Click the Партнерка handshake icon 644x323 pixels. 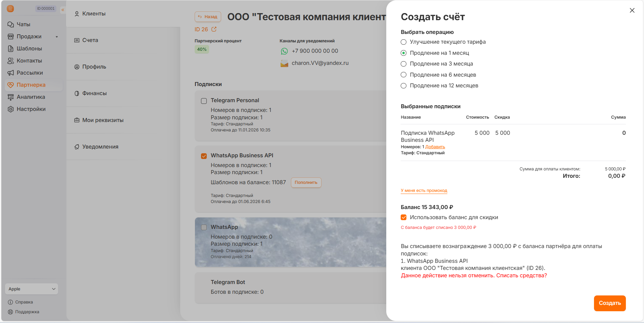click(x=11, y=85)
